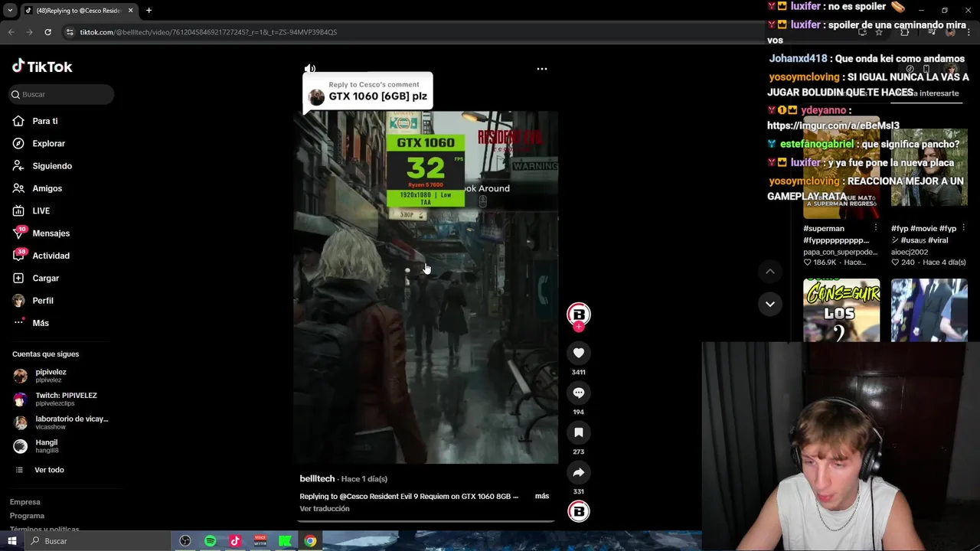980x551 pixels.
Task: Open papa_con_superpode... author link
Action: tap(841, 252)
